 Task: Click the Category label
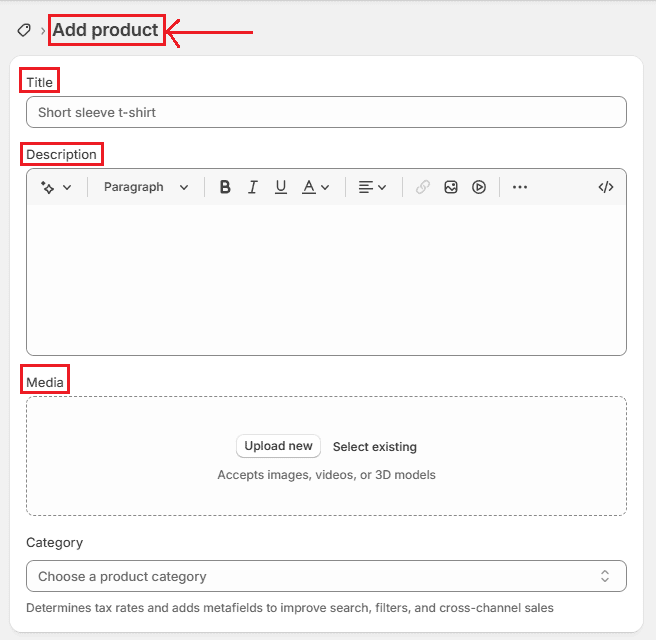(x=54, y=543)
